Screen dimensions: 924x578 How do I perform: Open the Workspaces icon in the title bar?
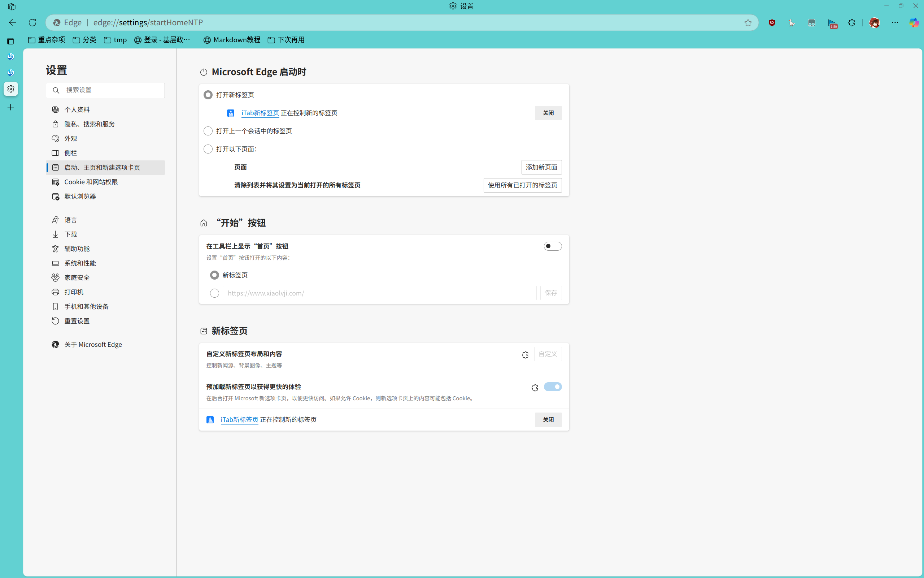(x=12, y=7)
